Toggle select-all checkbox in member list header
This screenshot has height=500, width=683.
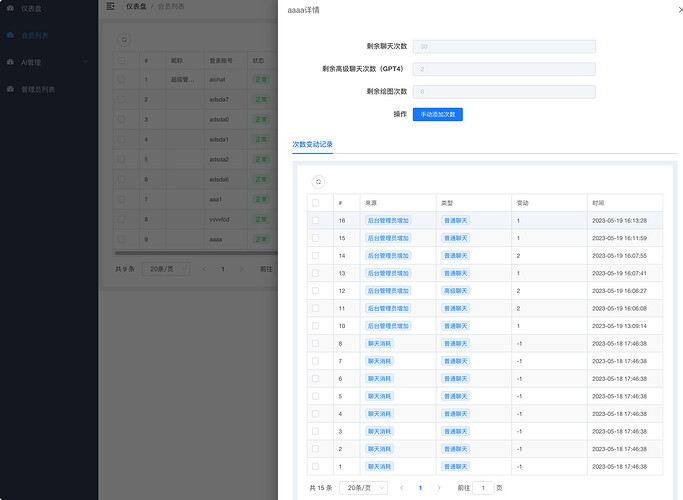pos(122,61)
